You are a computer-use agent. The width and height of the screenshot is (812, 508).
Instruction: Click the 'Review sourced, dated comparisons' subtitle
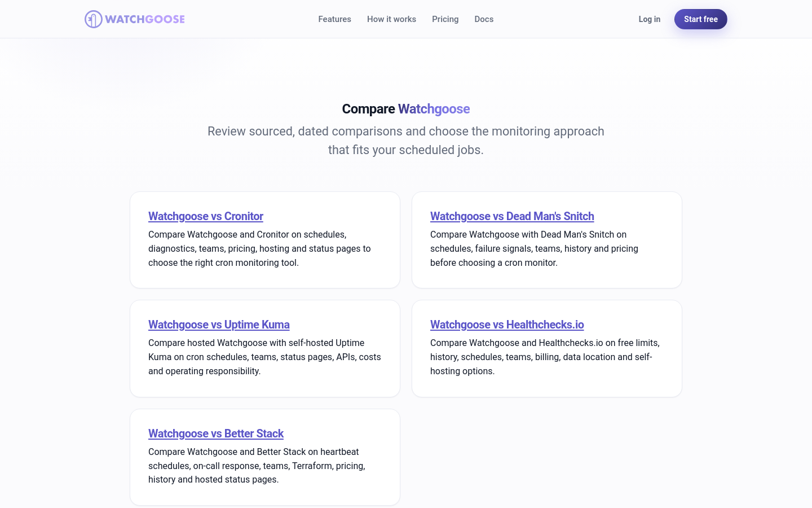pos(406,141)
